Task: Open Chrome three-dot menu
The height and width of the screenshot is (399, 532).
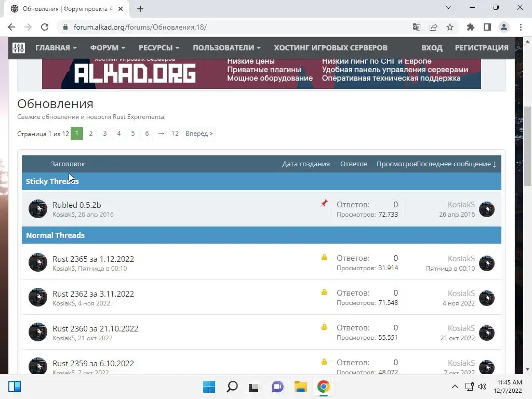Action: (x=521, y=27)
